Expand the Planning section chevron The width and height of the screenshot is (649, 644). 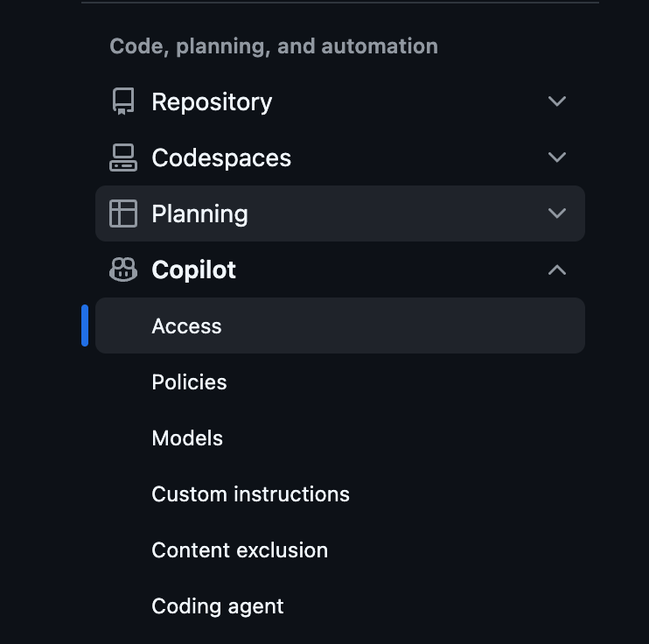coord(557,213)
